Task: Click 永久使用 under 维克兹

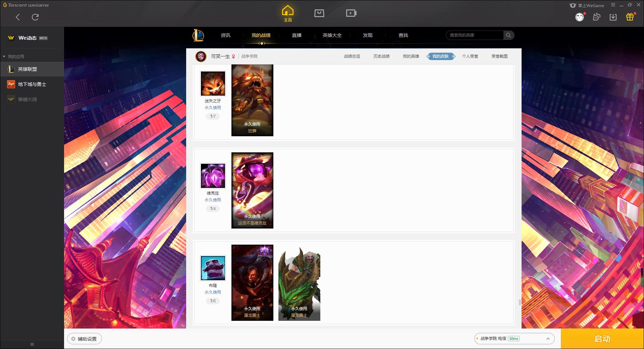Action: (213, 200)
